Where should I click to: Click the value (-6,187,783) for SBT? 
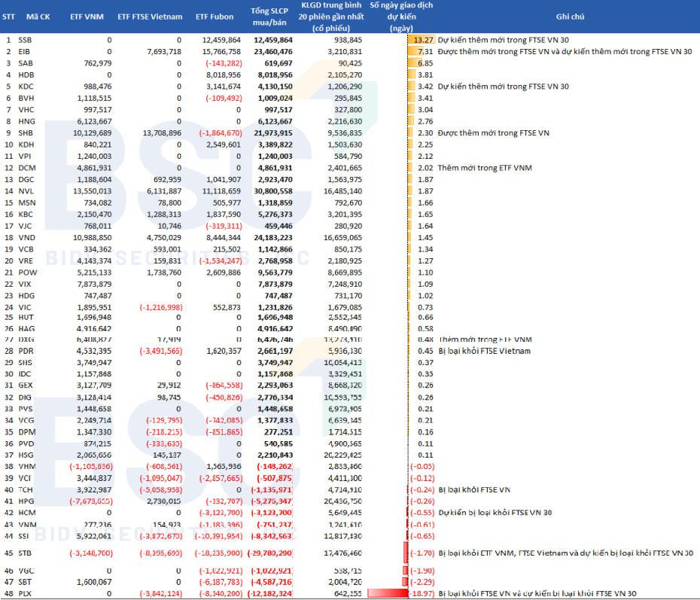click(221, 582)
